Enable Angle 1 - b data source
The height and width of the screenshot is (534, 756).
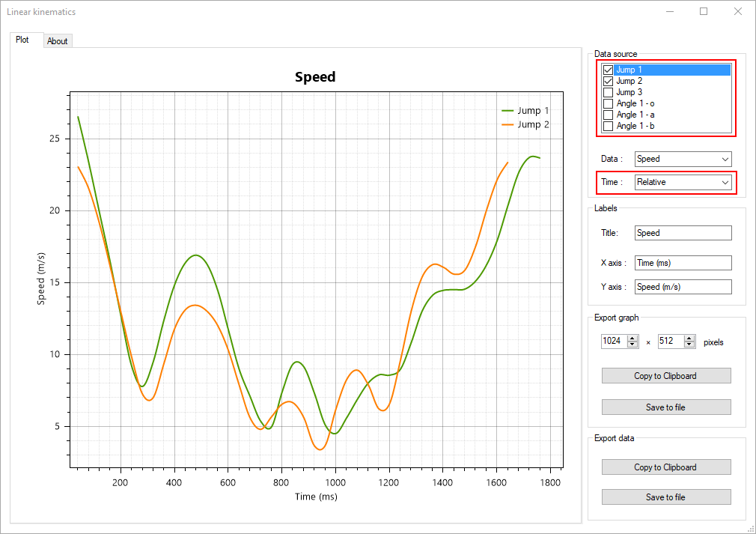(608, 126)
